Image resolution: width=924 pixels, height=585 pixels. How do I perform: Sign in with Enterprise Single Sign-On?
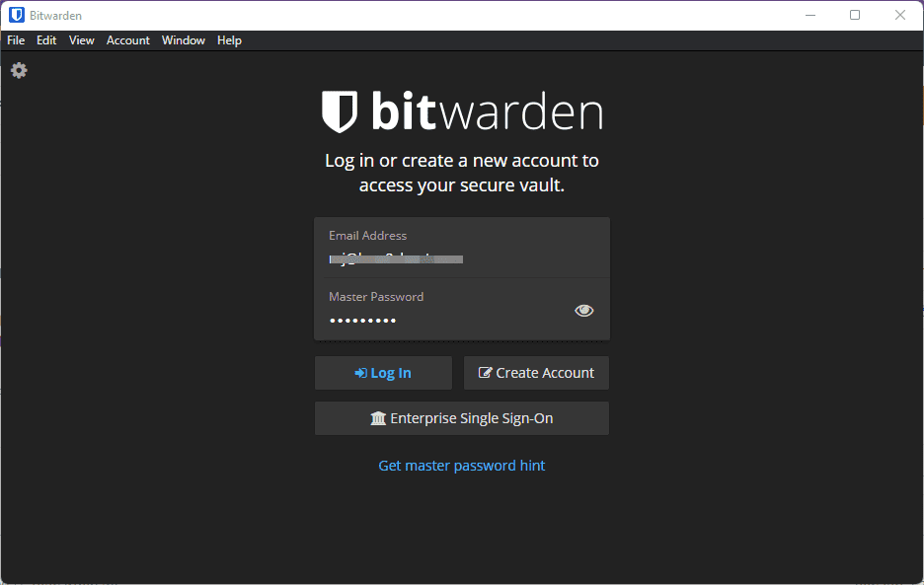461,418
